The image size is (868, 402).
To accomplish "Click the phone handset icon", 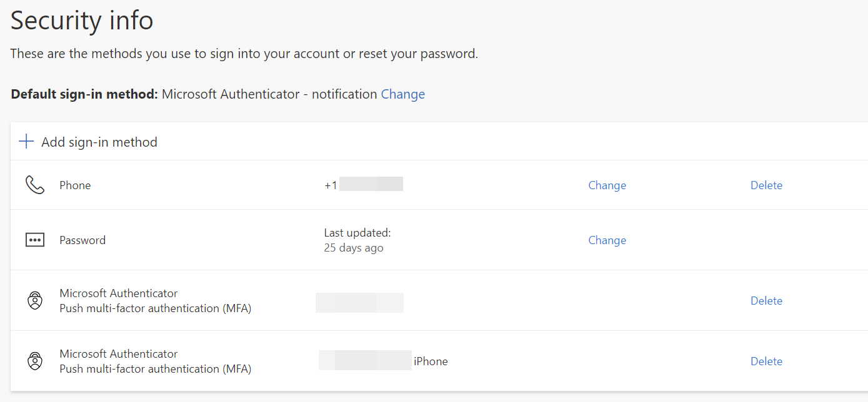I will tap(35, 185).
